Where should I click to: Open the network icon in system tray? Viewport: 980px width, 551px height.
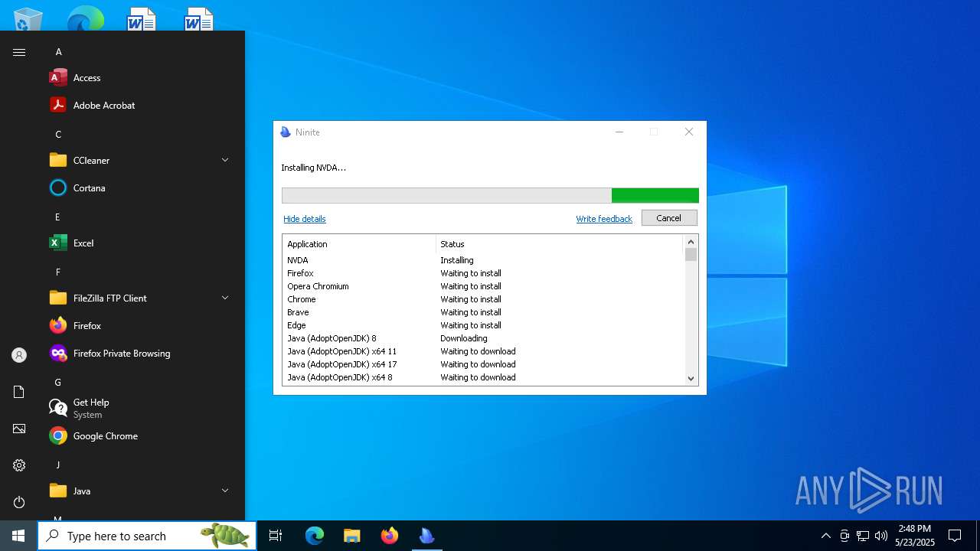863,536
